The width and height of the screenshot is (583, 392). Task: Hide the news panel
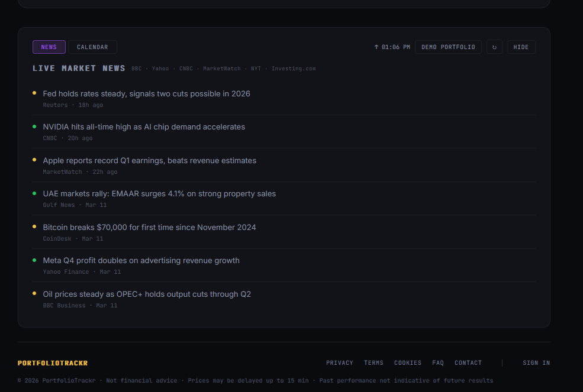[521, 47]
